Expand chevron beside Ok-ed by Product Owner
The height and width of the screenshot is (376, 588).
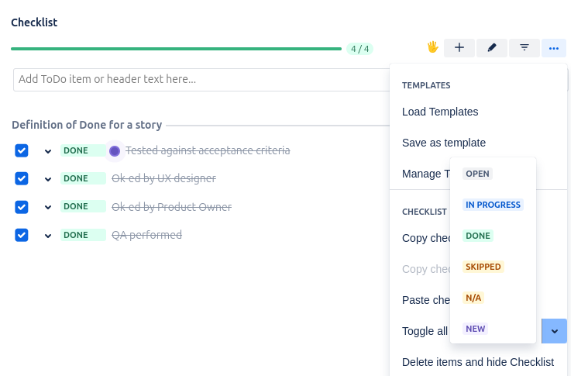[48, 208]
